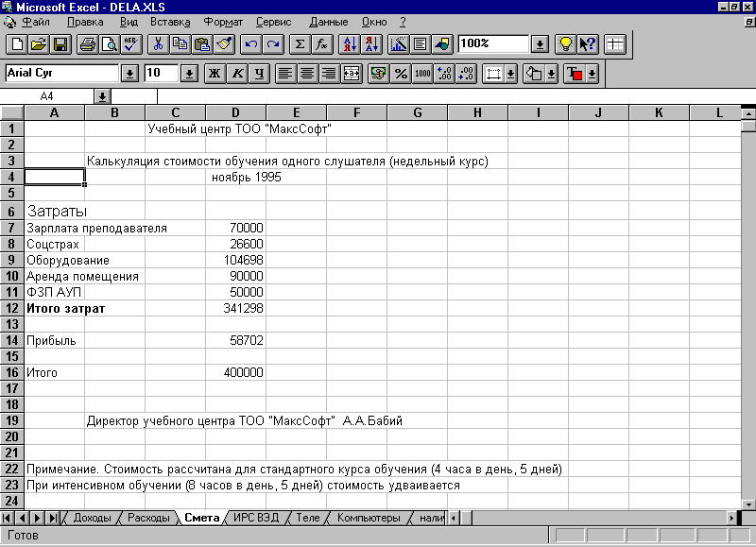Viewport: 756px width, 547px height.
Task: Switch to the ИРС ВЭД sheet tab
Action: (256, 518)
